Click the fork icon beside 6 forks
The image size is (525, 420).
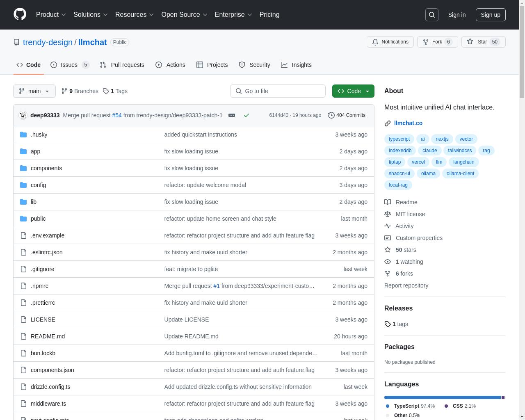(x=388, y=274)
